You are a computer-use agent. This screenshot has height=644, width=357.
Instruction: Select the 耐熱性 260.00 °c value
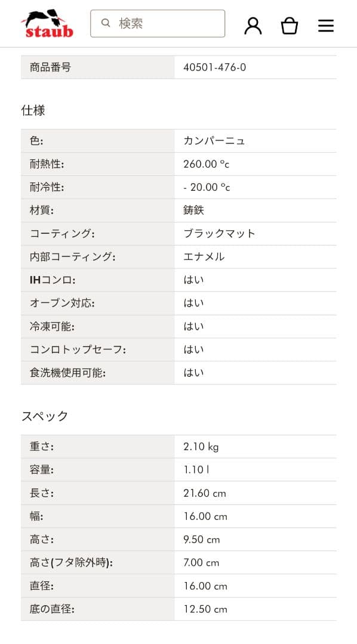tap(207, 163)
